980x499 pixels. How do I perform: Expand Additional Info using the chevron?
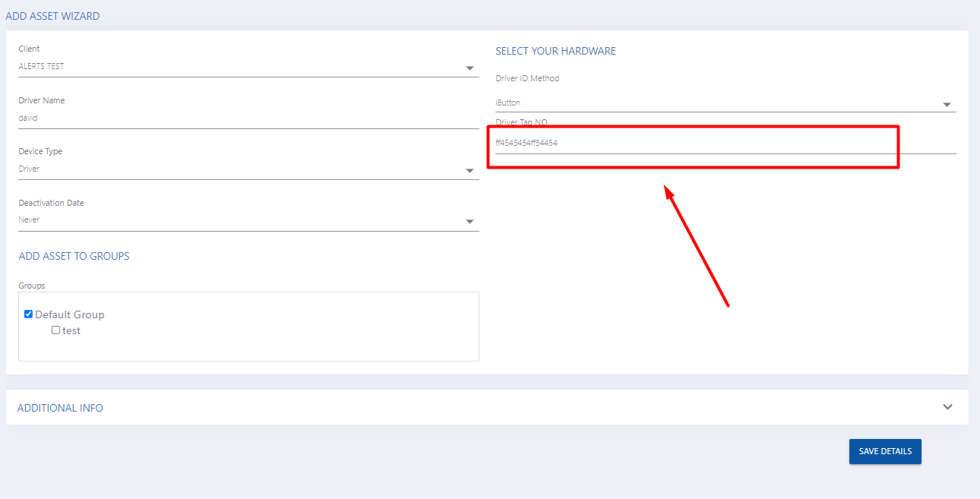coord(947,407)
